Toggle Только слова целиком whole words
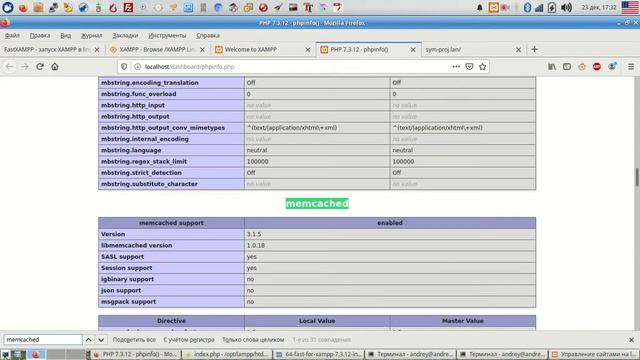Screen dimensions: 640x360 [x=253, y=340]
